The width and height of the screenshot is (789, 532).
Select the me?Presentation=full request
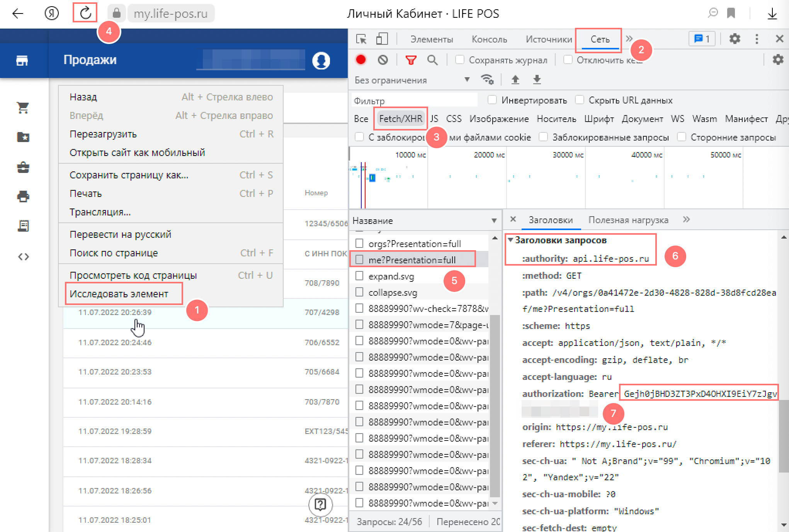tap(412, 260)
